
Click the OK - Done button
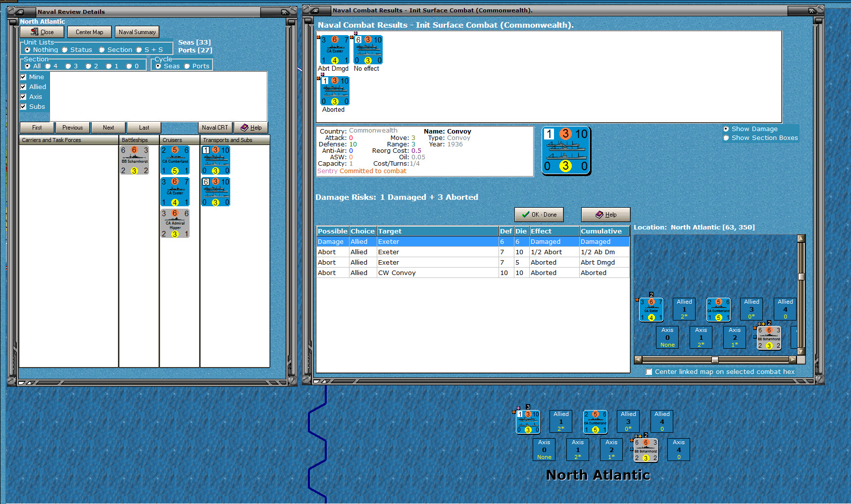click(539, 215)
